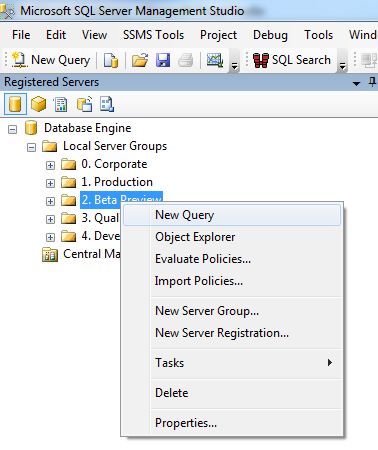
Task: Click the Save floppy disk icon
Action: point(163,61)
